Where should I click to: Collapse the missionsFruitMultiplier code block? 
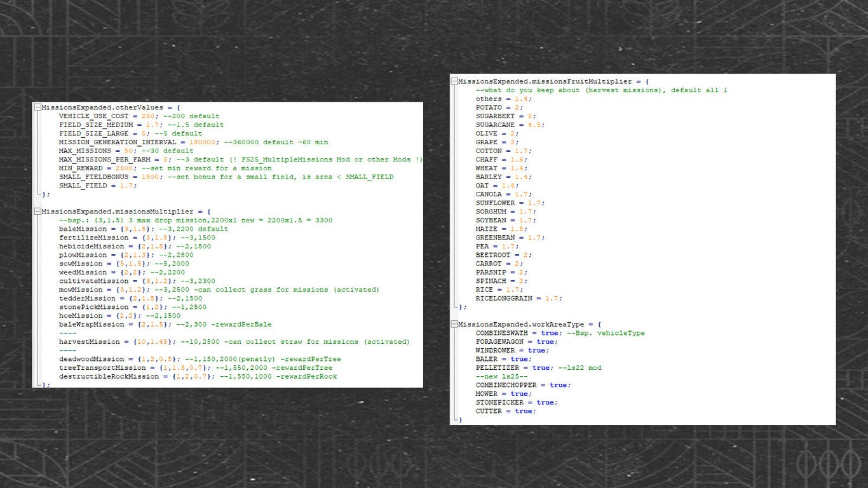pyautogui.click(x=454, y=82)
